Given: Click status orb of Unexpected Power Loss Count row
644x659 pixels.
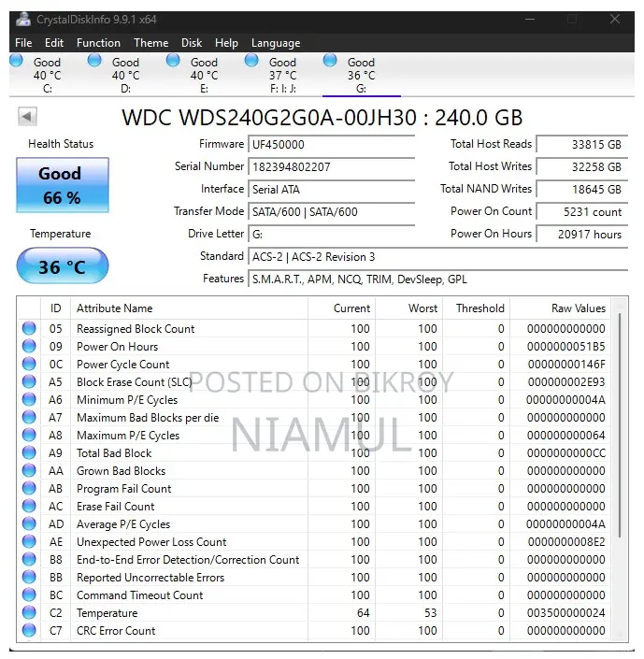Looking at the screenshot, I should [x=29, y=541].
